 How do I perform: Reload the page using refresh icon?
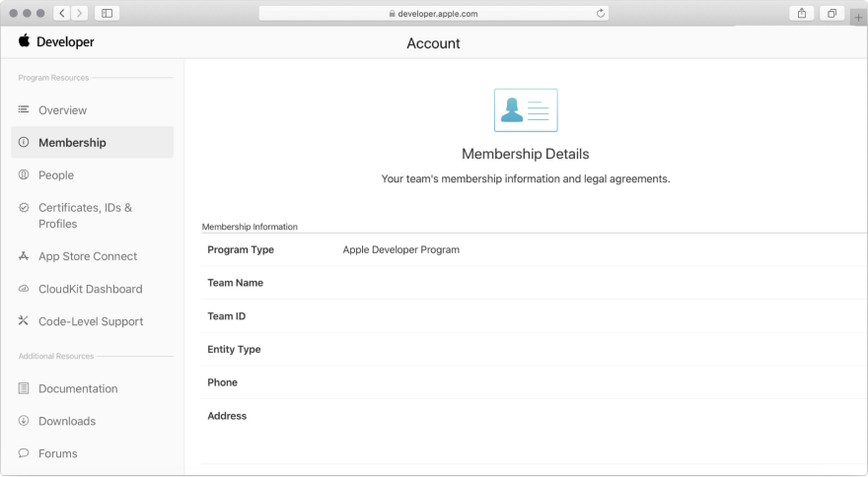[x=600, y=13]
